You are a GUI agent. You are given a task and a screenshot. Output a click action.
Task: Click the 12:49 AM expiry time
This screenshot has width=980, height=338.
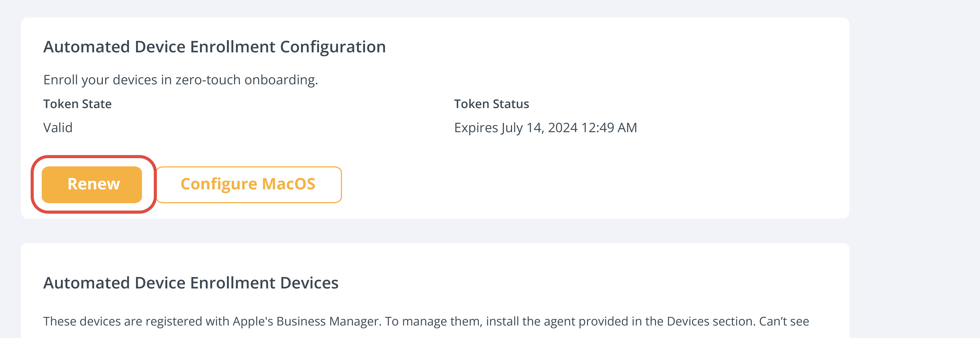[609, 128]
